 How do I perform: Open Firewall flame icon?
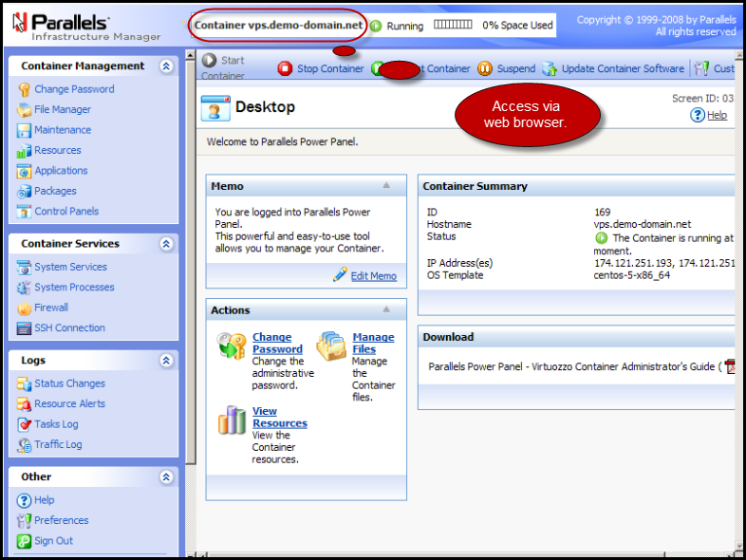tap(24, 308)
